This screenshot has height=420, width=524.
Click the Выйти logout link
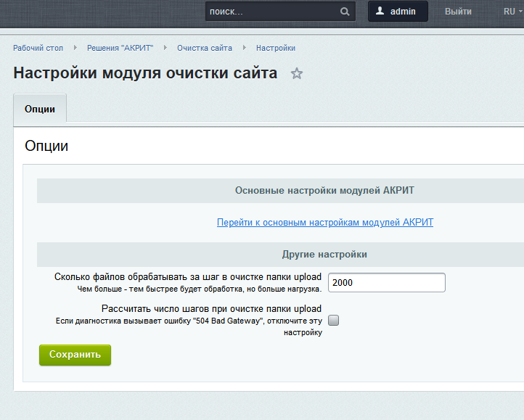458,12
